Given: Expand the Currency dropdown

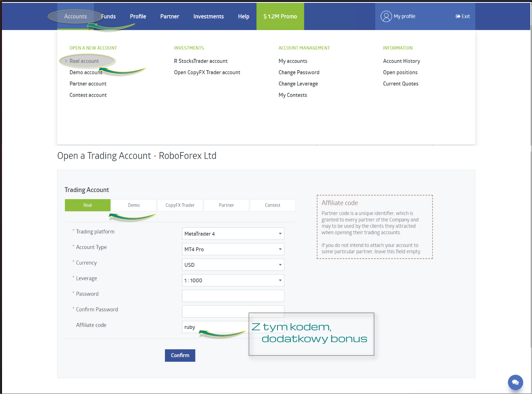Looking at the screenshot, I should (x=233, y=265).
